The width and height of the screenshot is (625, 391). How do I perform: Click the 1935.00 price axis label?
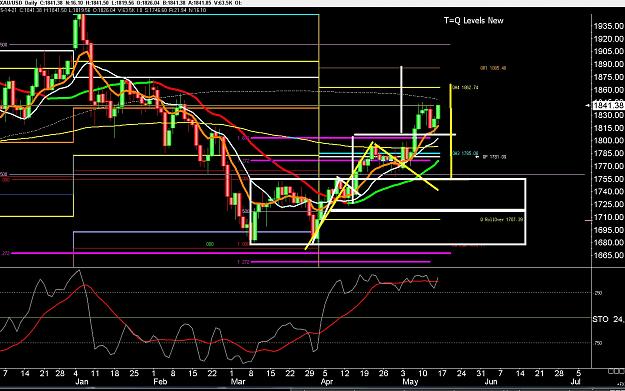pyautogui.click(x=609, y=26)
